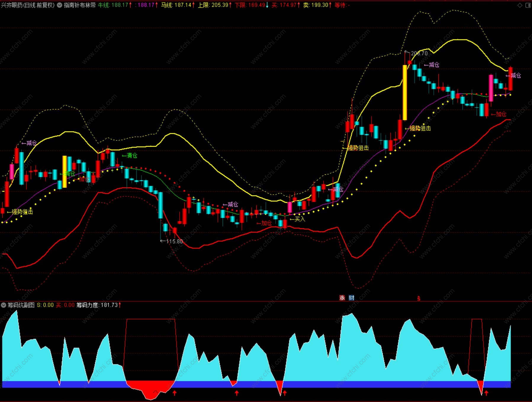The width and height of the screenshot is (532, 402).
Task: Expand the dropdown beside 筹码坑副图
Action: click(x=4, y=305)
